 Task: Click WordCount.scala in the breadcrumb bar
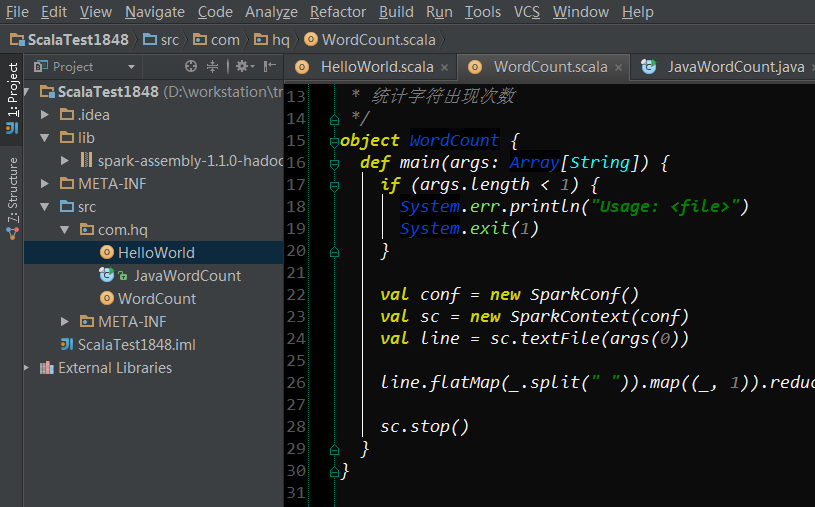click(x=370, y=40)
